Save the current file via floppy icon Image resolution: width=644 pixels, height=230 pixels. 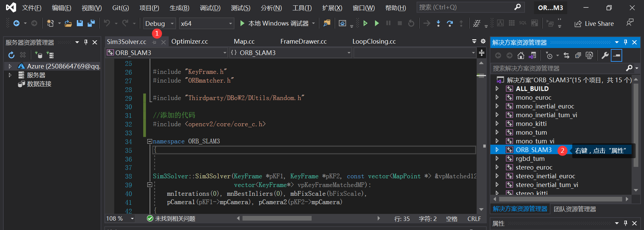coord(79,24)
